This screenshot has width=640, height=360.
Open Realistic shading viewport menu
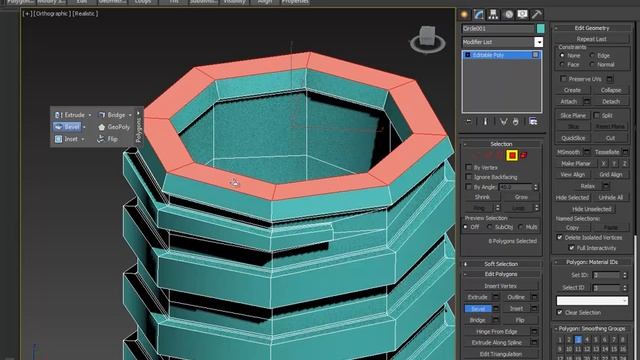click(x=85, y=13)
